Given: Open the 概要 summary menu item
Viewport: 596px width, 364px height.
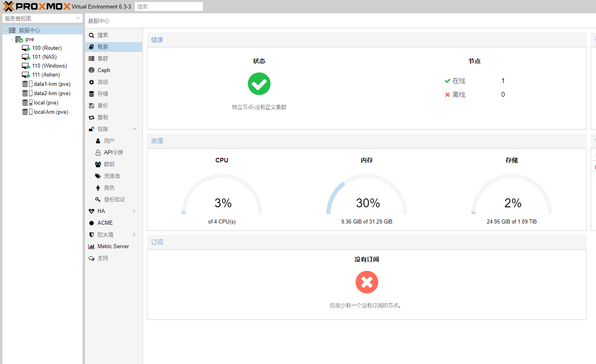Looking at the screenshot, I should tap(113, 47).
